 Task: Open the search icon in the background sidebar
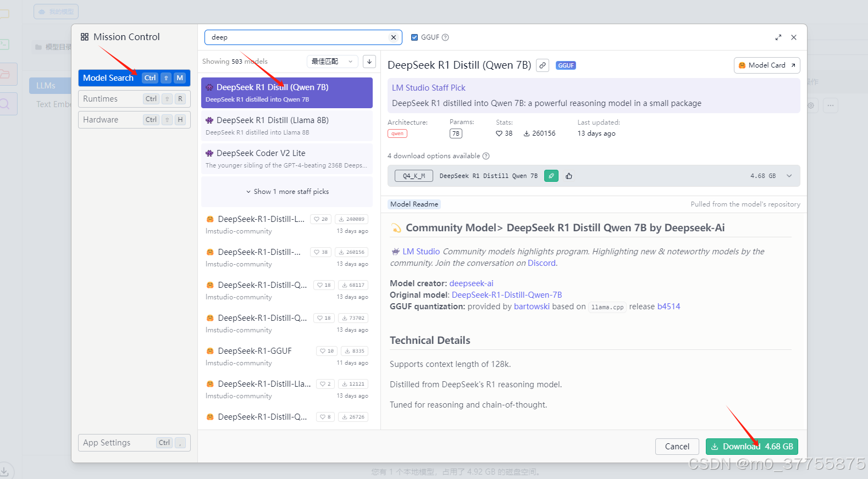5,104
